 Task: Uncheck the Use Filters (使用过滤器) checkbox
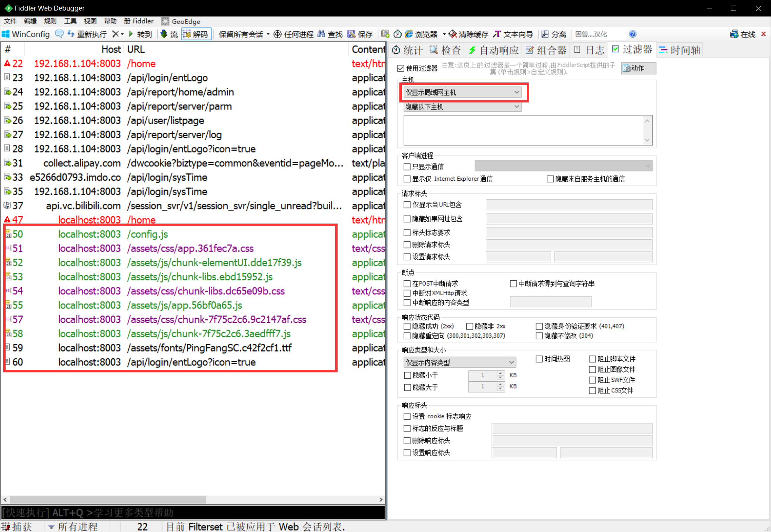click(401, 68)
